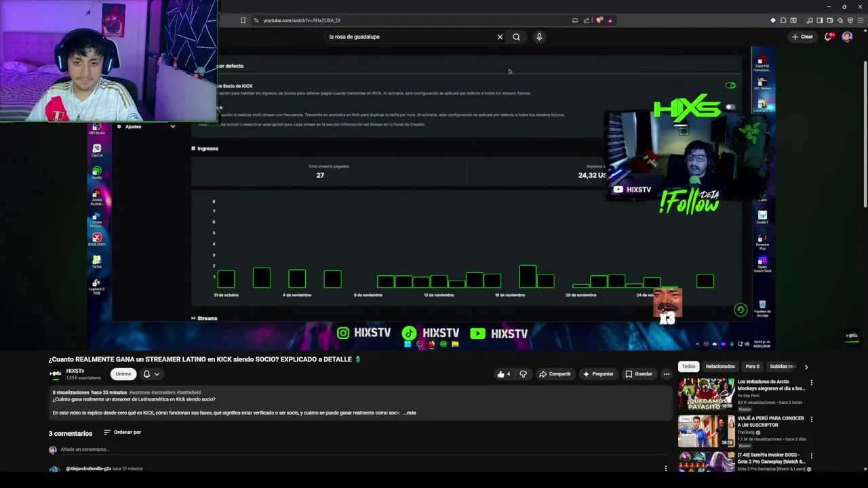
Task: Click the Añade un comentario field
Action: [x=363, y=449]
